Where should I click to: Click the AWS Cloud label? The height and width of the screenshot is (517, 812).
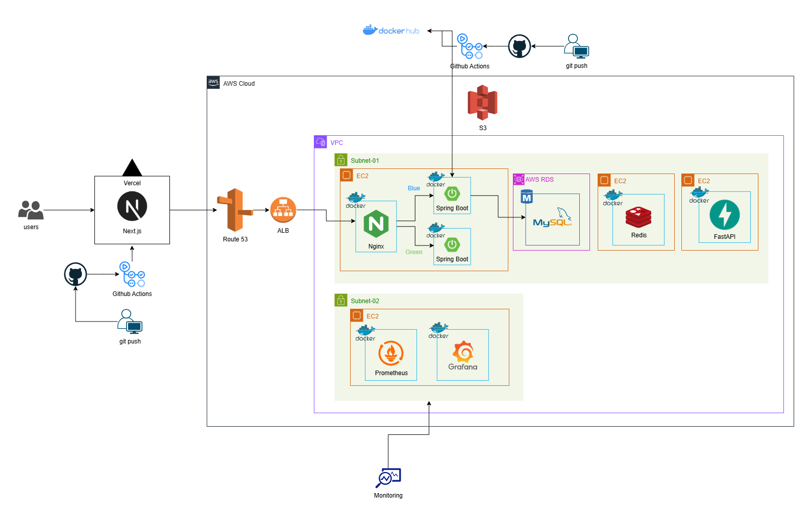[238, 84]
